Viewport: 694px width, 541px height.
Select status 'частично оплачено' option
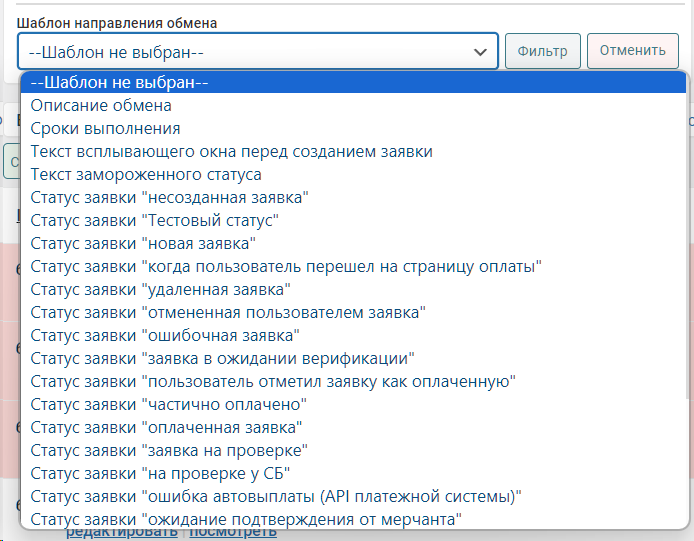tap(168, 404)
